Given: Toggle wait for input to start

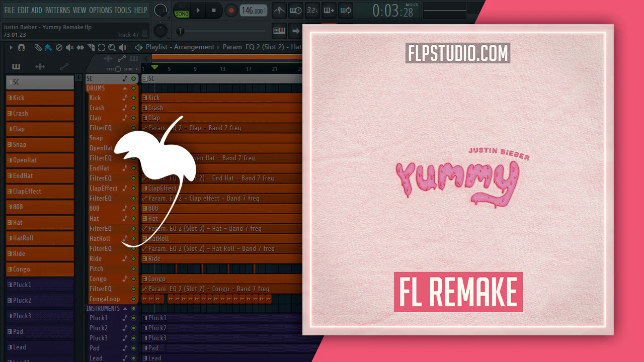Looking at the screenshot, I should tap(296, 10).
